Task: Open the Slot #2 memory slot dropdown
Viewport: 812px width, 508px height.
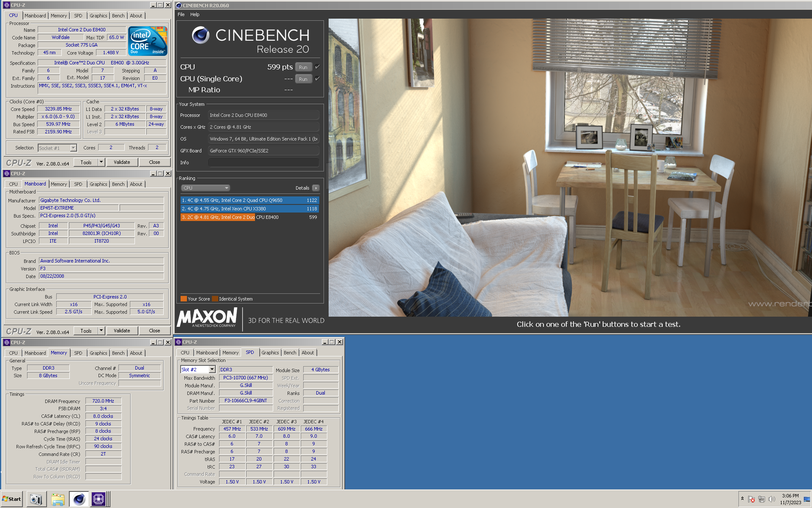Action: pyautogui.click(x=212, y=370)
